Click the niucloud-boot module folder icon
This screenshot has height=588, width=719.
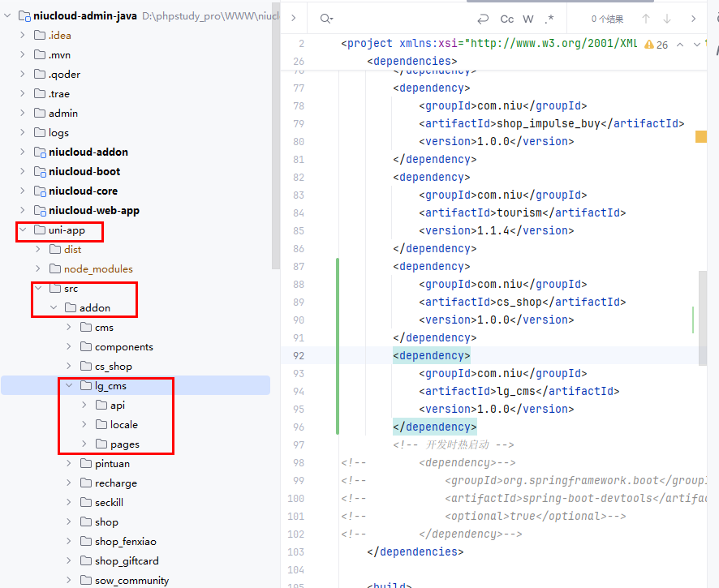[40, 172]
